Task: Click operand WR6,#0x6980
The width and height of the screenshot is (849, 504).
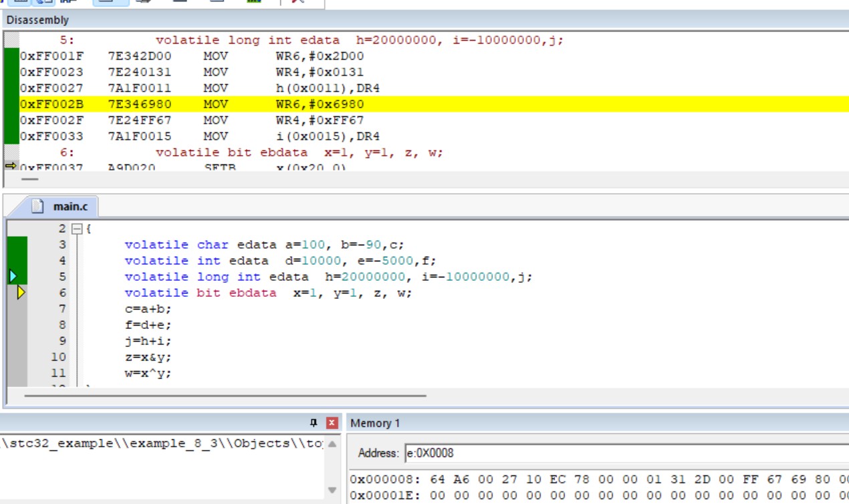Action: click(x=320, y=104)
